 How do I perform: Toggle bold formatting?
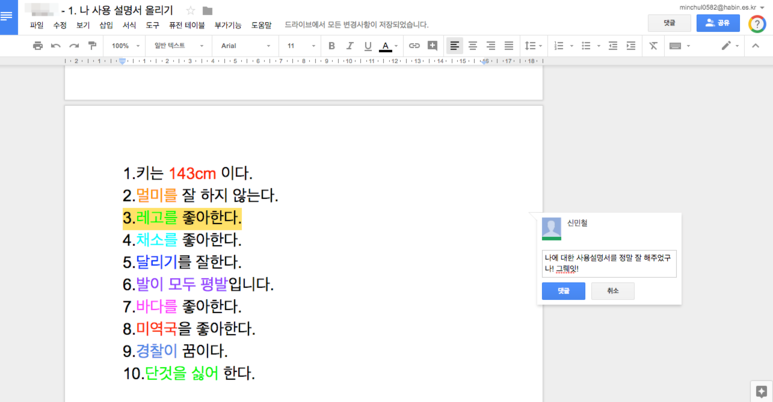(x=332, y=46)
